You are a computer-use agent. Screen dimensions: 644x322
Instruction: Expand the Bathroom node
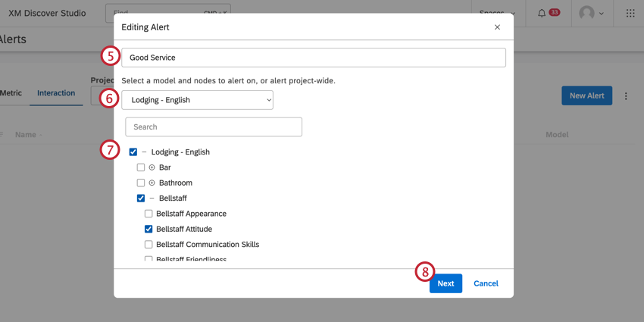tap(152, 183)
